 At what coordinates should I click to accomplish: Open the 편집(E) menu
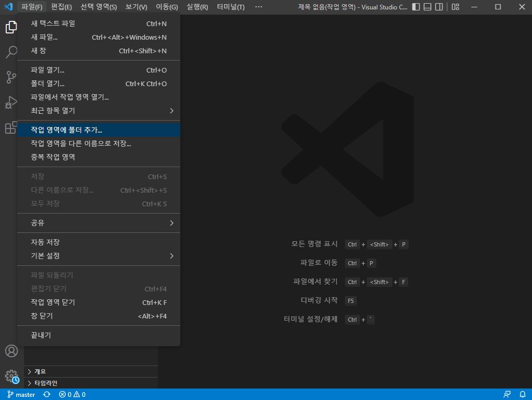click(62, 7)
